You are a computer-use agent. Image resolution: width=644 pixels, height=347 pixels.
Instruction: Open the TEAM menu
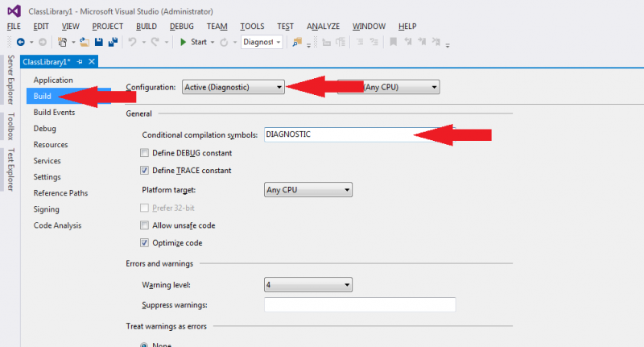tap(217, 27)
